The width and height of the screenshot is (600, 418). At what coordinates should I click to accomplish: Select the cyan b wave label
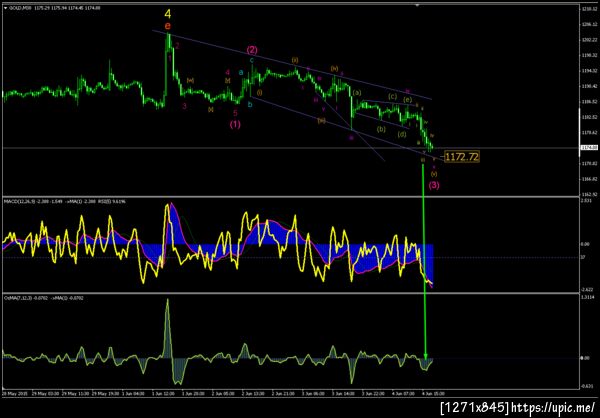coord(250,104)
